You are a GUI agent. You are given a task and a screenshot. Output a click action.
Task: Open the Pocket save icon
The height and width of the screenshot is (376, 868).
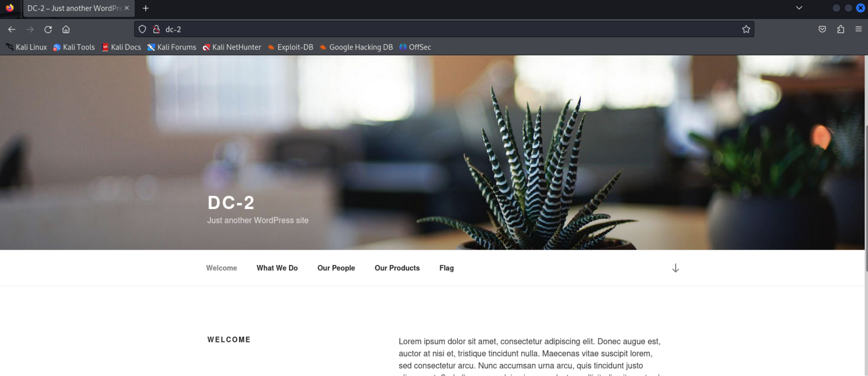(x=822, y=30)
